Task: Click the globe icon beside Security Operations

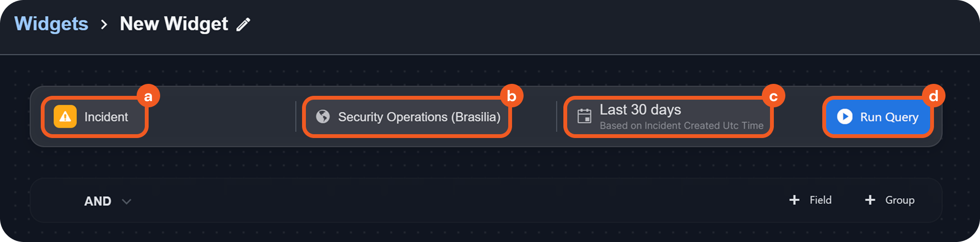Action: [323, 116]
